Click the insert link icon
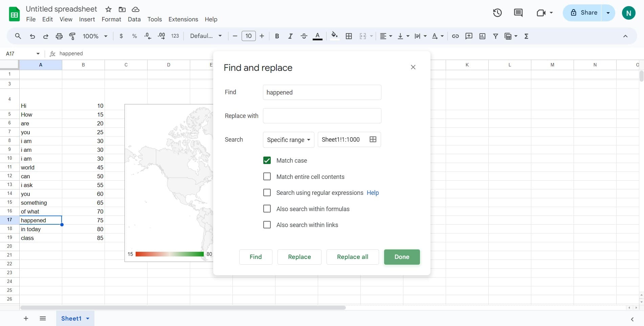Viewport: 644px width, 326px height. (455, 36)
